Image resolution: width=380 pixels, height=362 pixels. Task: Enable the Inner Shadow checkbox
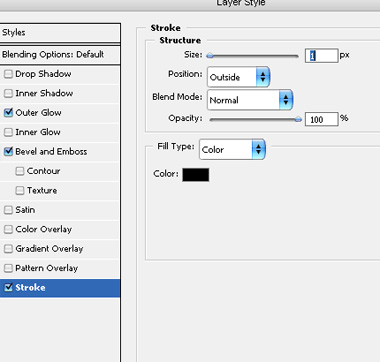[8, 93]
